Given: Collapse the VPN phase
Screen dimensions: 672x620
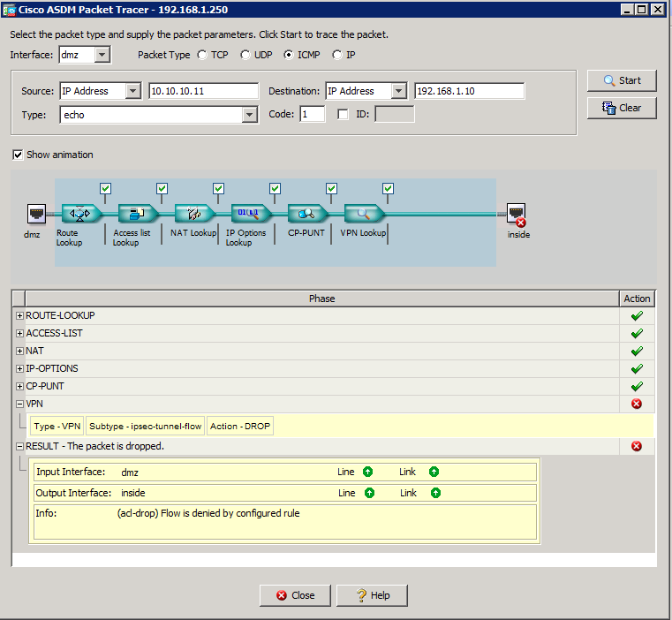Looking at the screenshot, I should 19,404.
